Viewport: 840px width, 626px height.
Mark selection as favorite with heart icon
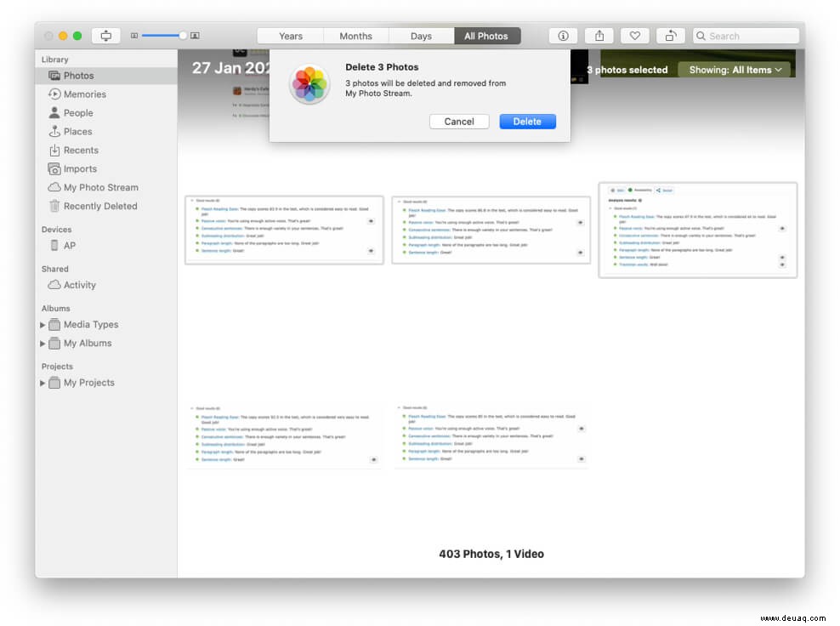(x=635, y=36)
